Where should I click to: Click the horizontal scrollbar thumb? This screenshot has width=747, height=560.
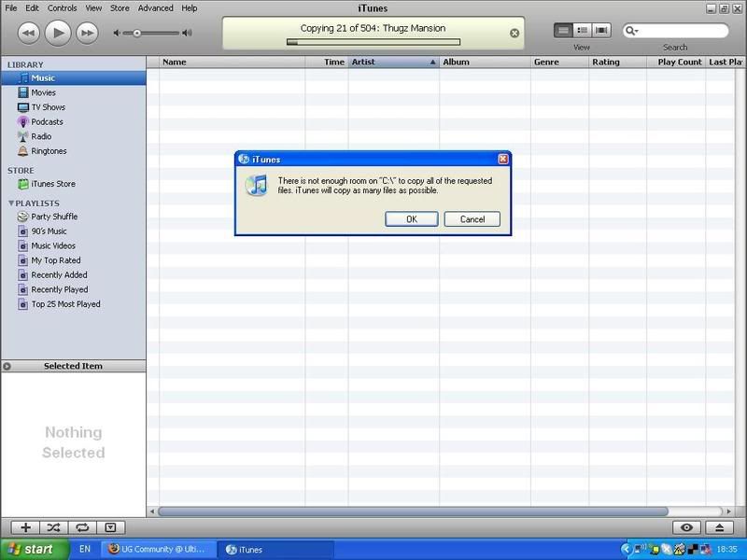413,511
